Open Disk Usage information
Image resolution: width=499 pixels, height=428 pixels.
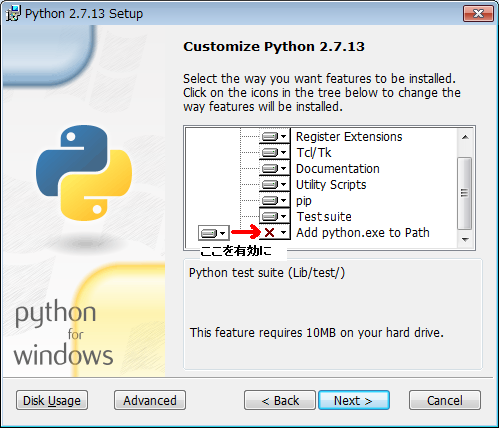(52, 400)
